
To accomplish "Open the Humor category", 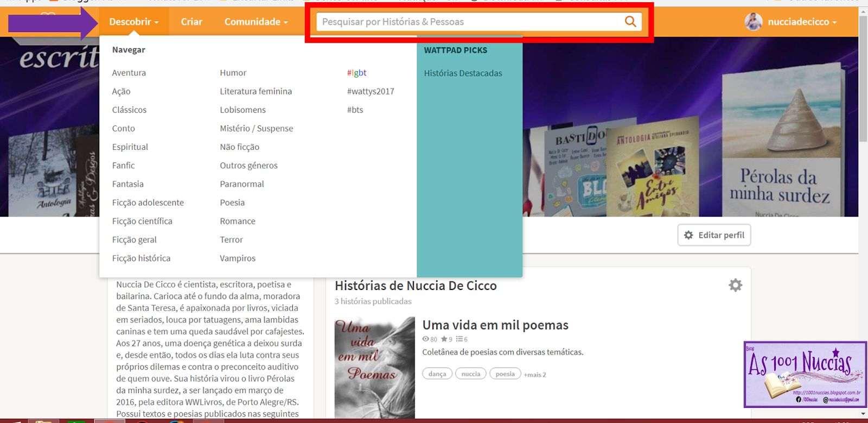I will (x=233, y=73).
